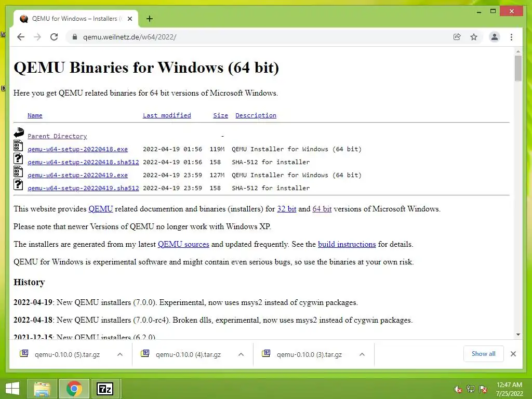Viewport: 532px width, 399px height.
Task: Open the Action Center flag icon
Action: (x=483, y=390)
